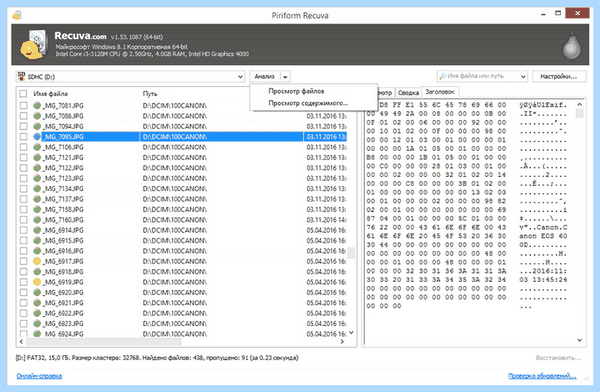Screen dimensions: 600x392
Task: Click the green status icon of _MG_7158.JPG
Action: pos(37,209)
